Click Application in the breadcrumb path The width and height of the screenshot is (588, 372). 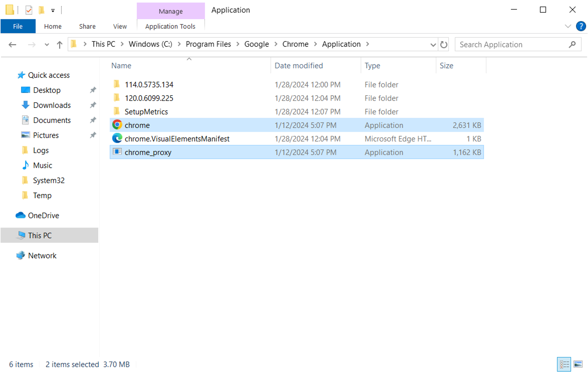tap(341, 44)
